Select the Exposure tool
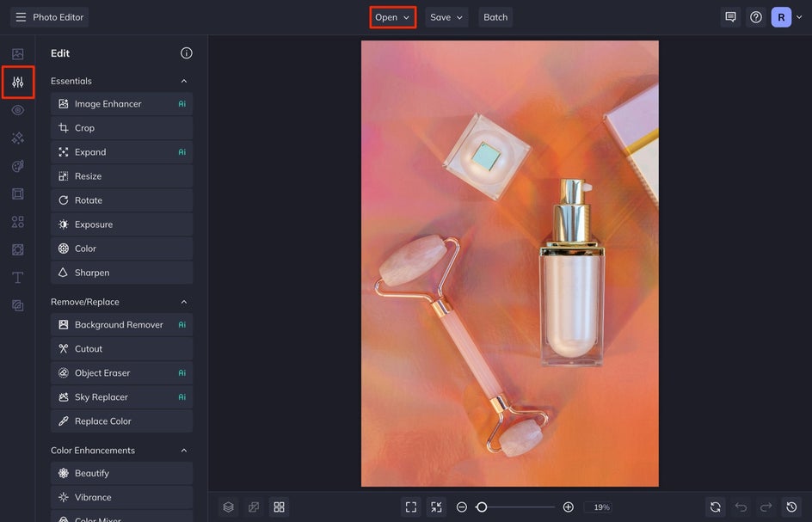This screenshot has height=522, width=812. point(121,224)
